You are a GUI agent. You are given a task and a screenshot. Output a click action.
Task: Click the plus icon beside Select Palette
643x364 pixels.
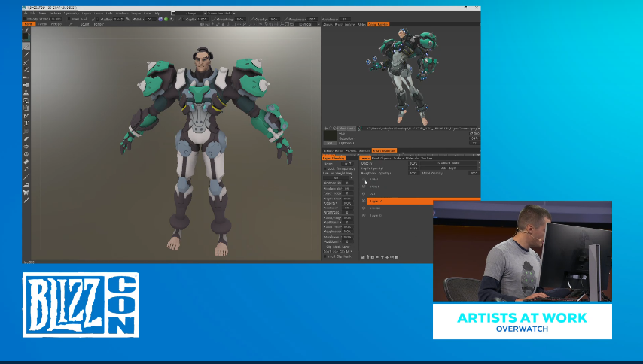tap(326, 129)
